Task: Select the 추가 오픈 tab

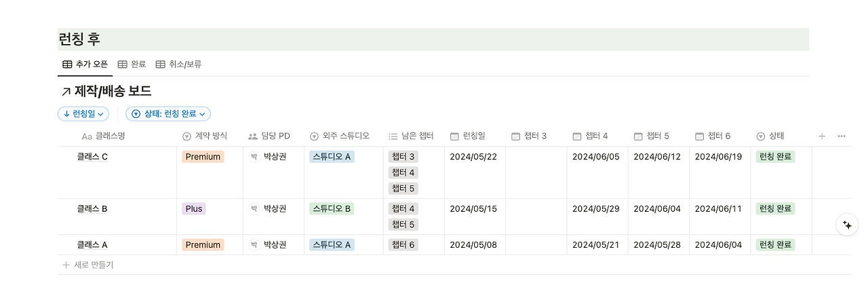Action: pyautogui.click(x=85, y=64)
